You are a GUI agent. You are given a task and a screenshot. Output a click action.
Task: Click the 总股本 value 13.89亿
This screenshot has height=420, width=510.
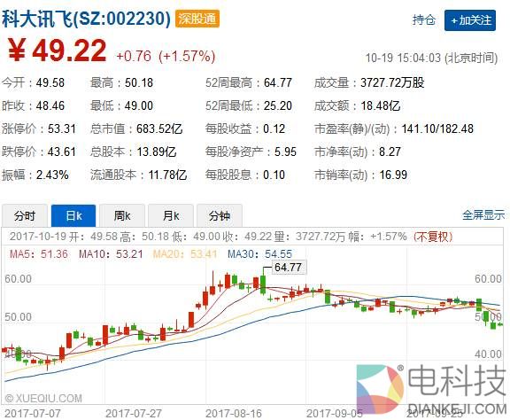(157, 152)
